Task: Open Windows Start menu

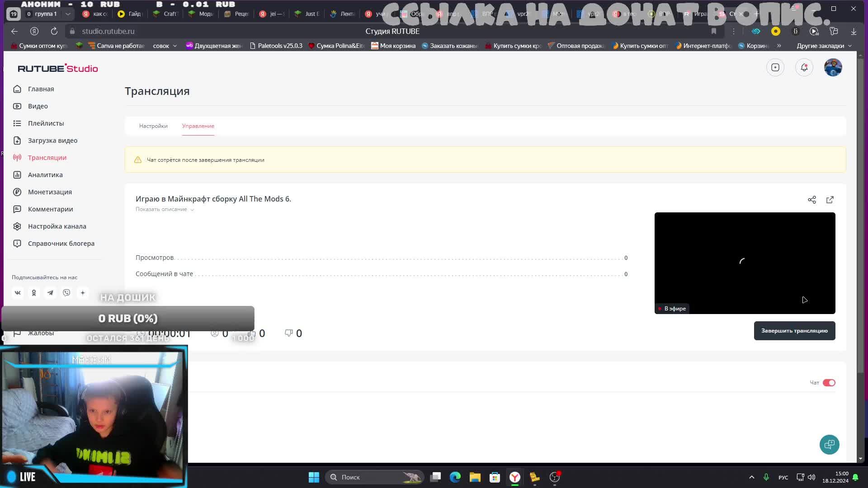Action: click(314, 477)
